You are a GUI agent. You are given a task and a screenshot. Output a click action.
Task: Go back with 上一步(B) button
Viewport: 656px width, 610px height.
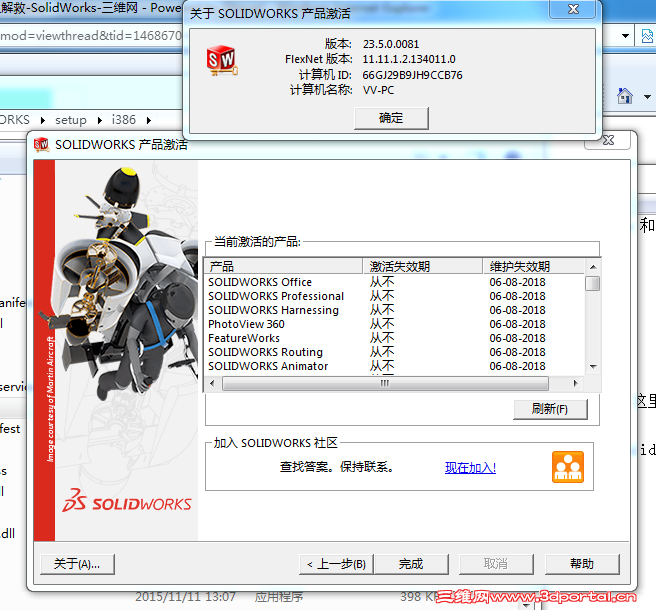click(x=336, y=564)
